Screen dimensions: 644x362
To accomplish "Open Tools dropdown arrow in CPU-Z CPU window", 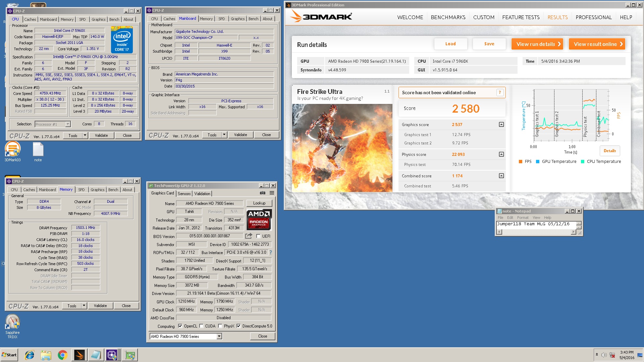I will coord(85,135).
